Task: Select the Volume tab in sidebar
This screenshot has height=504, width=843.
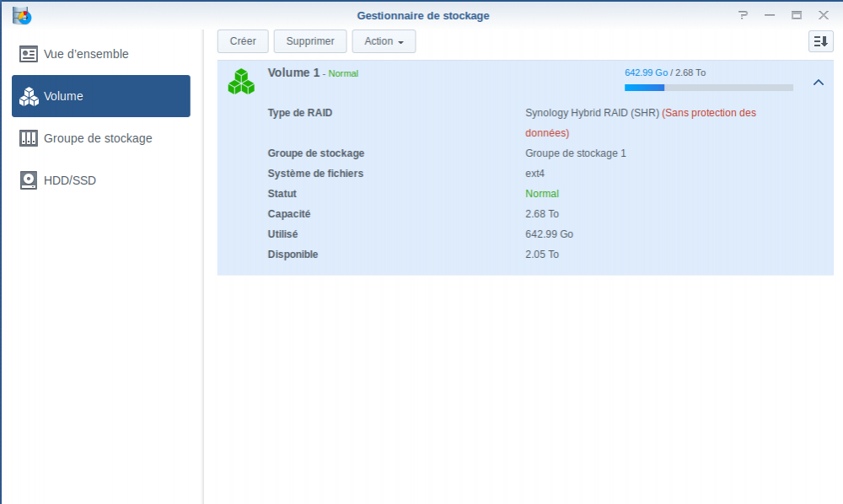Action: (101, 96)
